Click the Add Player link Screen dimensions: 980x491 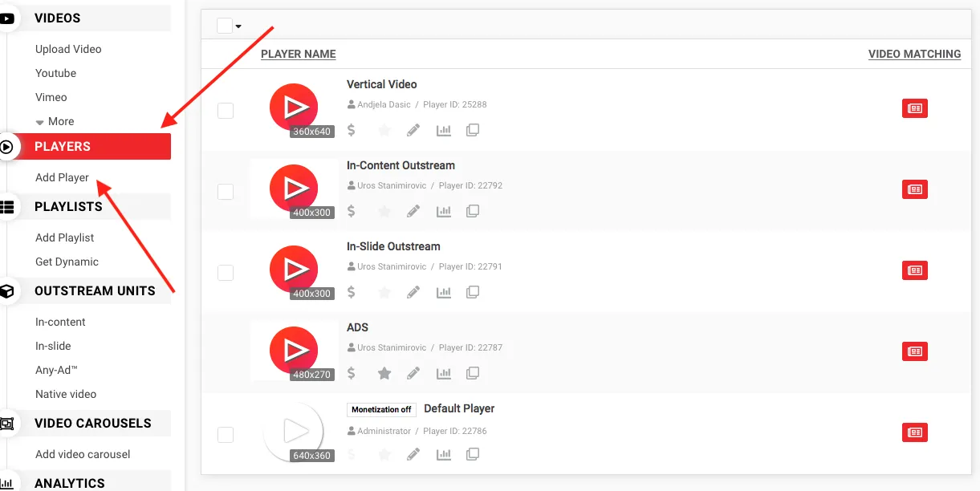click(x=62, y=177)
